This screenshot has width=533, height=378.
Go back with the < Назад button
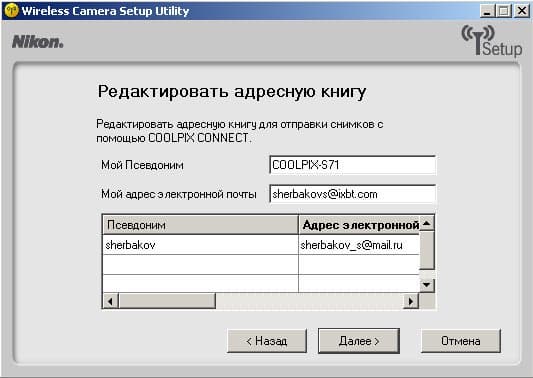pos(267,341)
